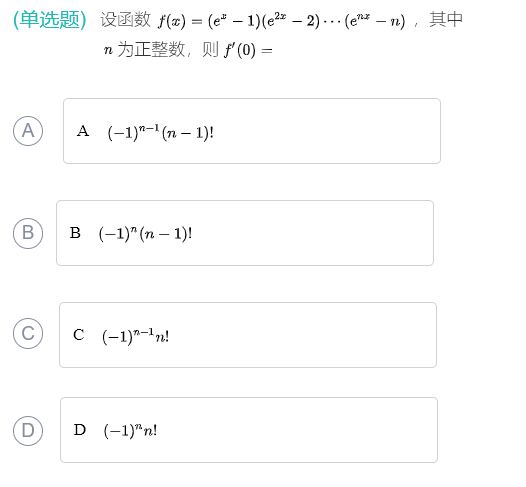Select the circled B radio option
Viewport: 526px width, 487px height.
[x=28, y=233]
